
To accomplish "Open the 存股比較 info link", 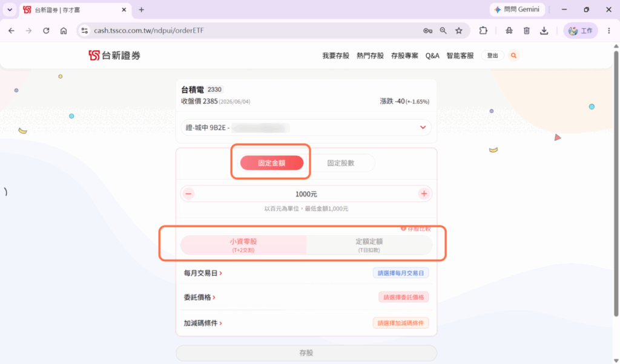I will (415, 229).
